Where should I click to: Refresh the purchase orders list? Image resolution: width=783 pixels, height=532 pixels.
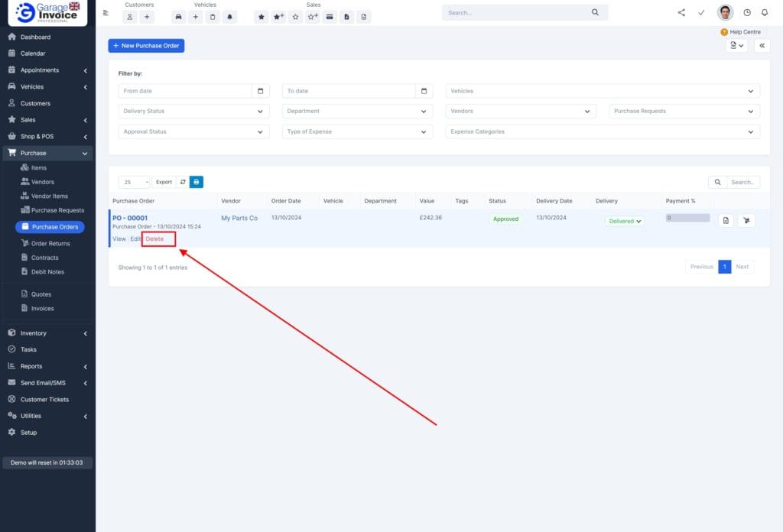[x=183, y=182]
